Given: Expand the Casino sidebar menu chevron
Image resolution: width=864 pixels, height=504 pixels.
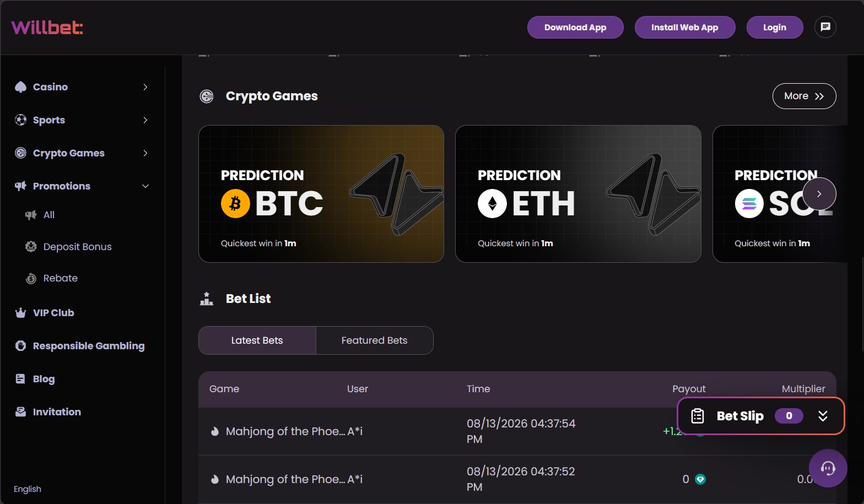Looking at the screenshot, I should point(145,87).
